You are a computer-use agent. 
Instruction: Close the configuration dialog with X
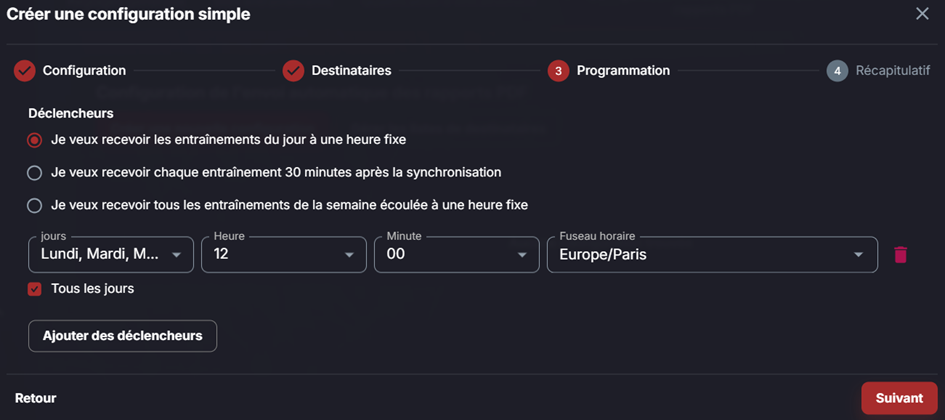tap(922, 14)
